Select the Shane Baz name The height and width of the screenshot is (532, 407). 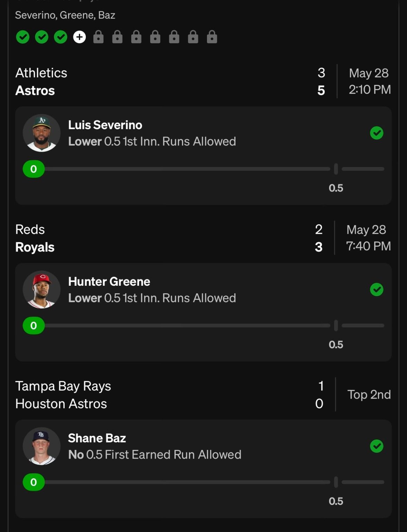[97, 438]
